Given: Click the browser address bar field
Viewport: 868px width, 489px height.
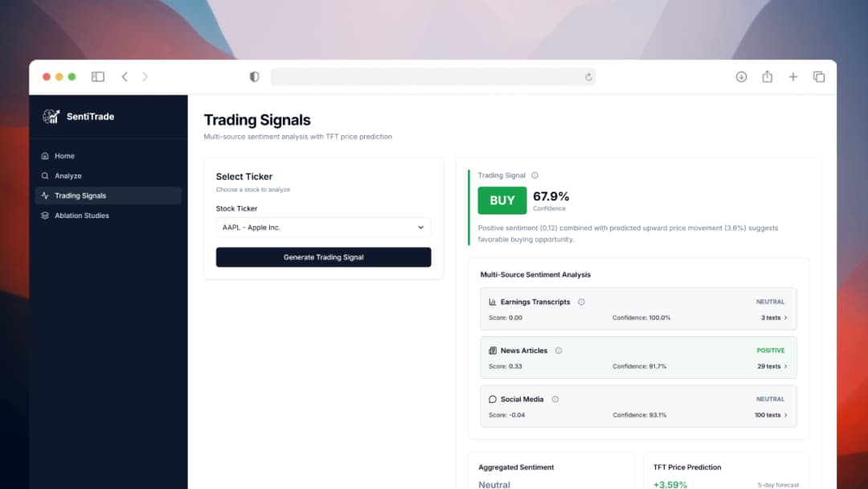Looking at the screenshot, I should pos(426,77).
